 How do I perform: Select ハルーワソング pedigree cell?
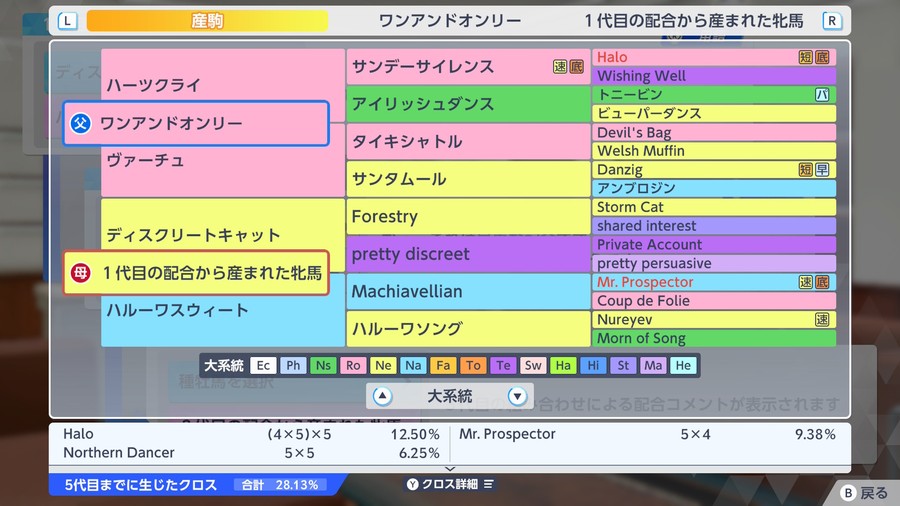[x=468, y=329]
